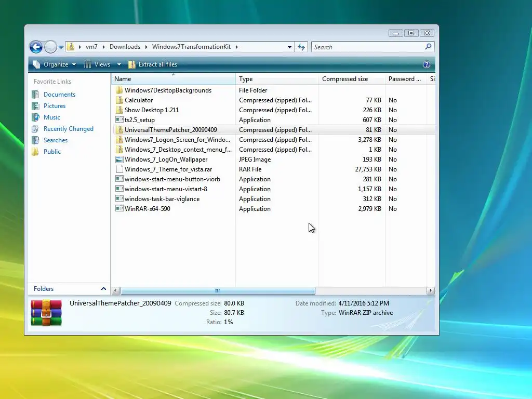532x399 pixels.
Task: Extract all files from archive
Action: click(x=153, y=64)
